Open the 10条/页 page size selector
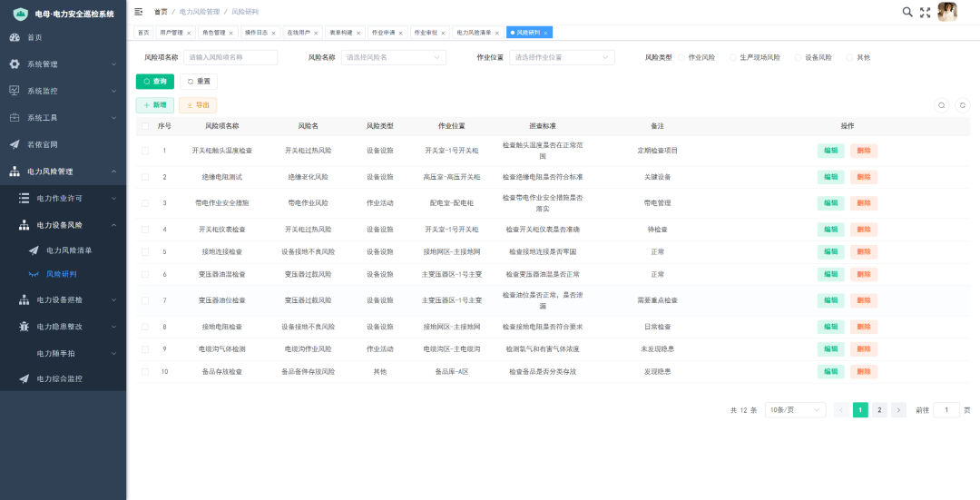 (795, 410)
